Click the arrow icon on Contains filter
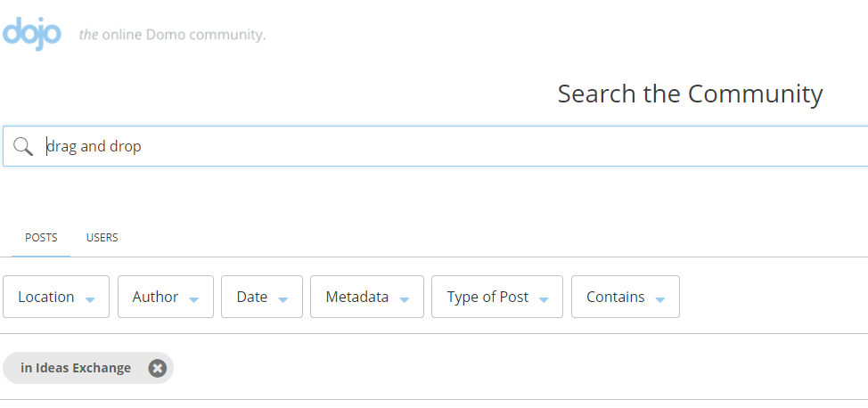 (x=659, y=299)
